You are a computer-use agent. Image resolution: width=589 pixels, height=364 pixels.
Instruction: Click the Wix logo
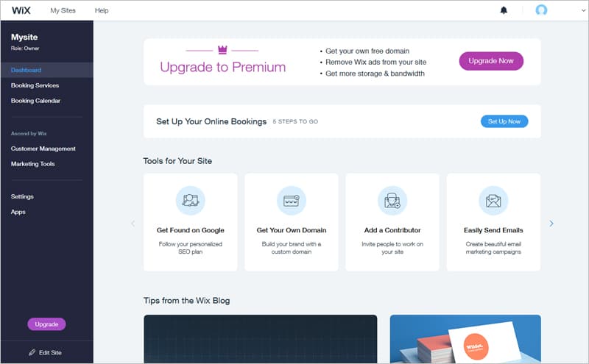[21, 10]
